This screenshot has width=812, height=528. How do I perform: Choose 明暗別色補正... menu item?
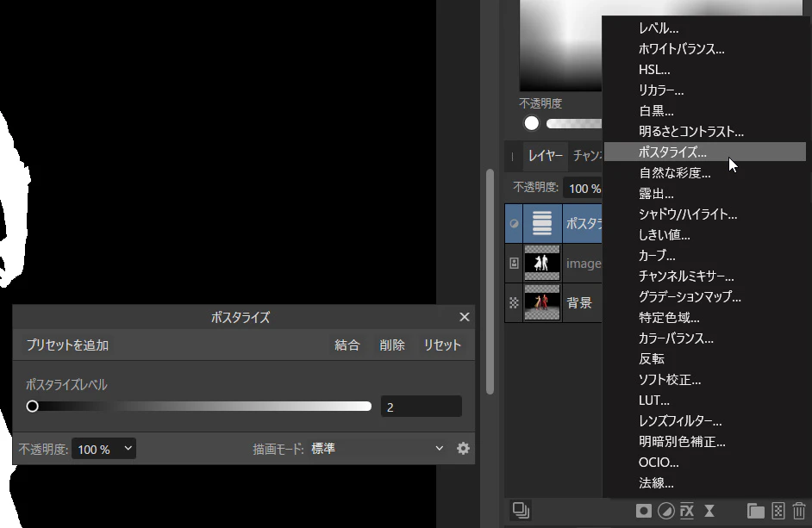705,442
